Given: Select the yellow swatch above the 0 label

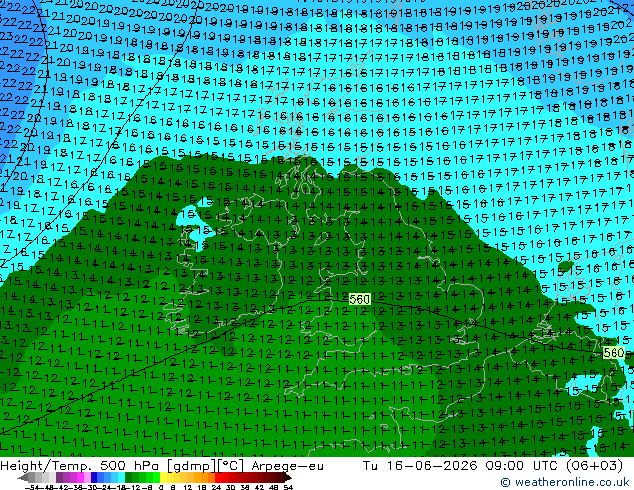Looking at the screenshot, I should point(164,477).
